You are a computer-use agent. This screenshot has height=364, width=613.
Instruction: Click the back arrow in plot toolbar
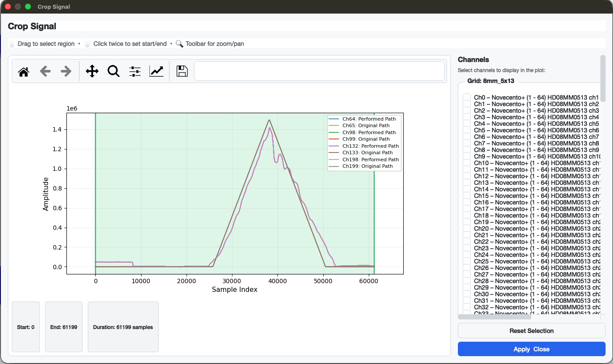(x=45, y=71)
